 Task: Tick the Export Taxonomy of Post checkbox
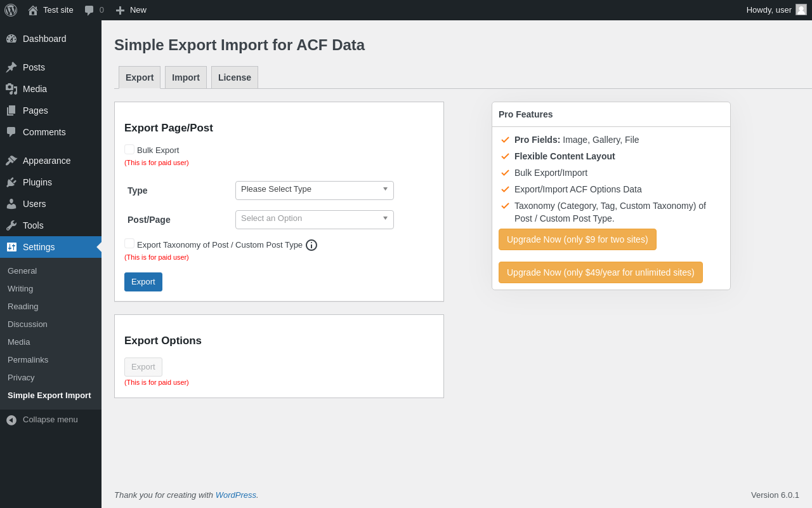129,244
